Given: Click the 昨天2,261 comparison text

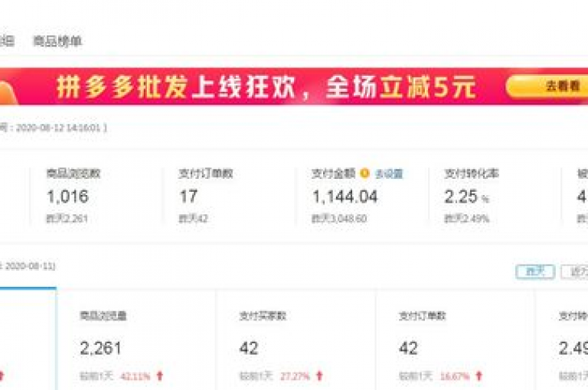Looking at the screenshot, I should pyautogui.click(x=67, y=219).
